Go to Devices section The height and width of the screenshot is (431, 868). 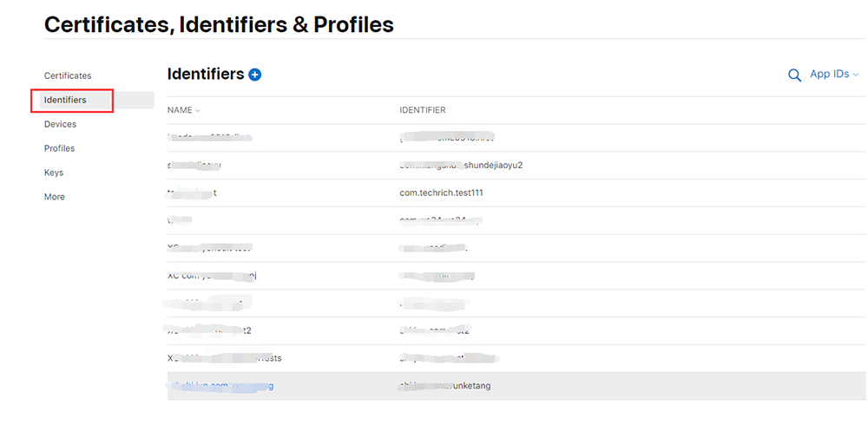point(60,124)
